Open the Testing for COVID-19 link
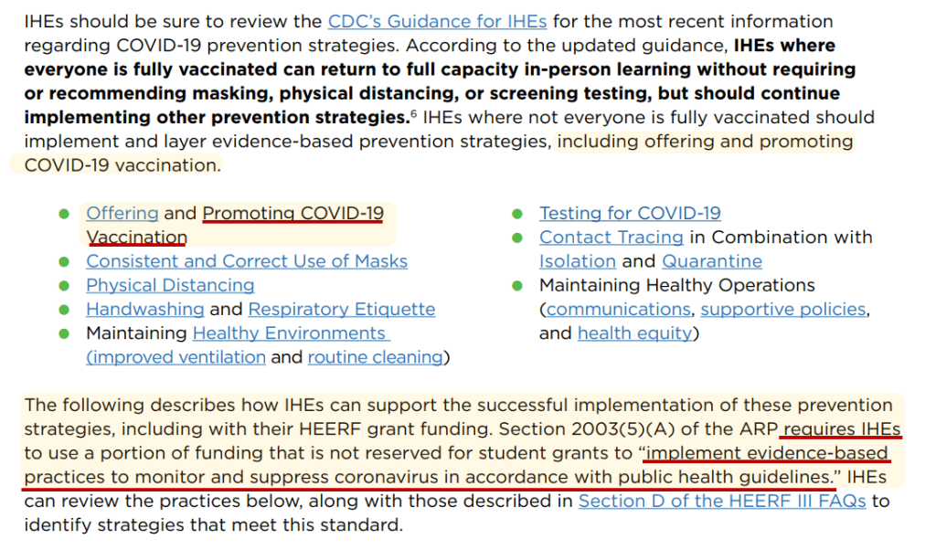The image size is (936, 560). pyautogui.click(x=630, y=213)
